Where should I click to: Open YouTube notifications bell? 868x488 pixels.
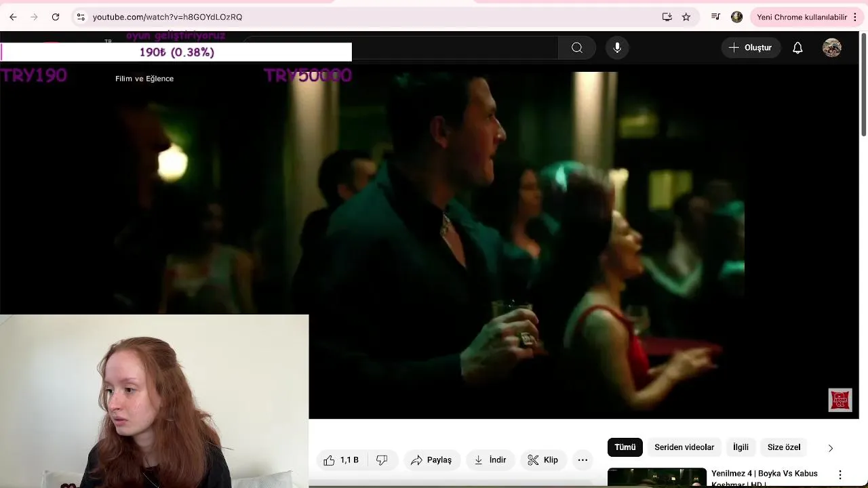[x=797, y=47]
